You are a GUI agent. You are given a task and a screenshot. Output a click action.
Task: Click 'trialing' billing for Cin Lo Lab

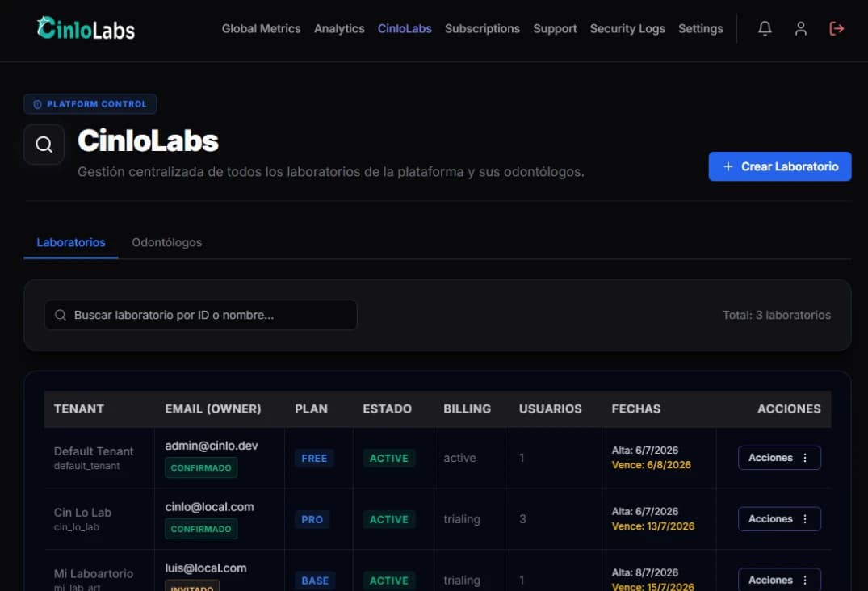point(462,519)
